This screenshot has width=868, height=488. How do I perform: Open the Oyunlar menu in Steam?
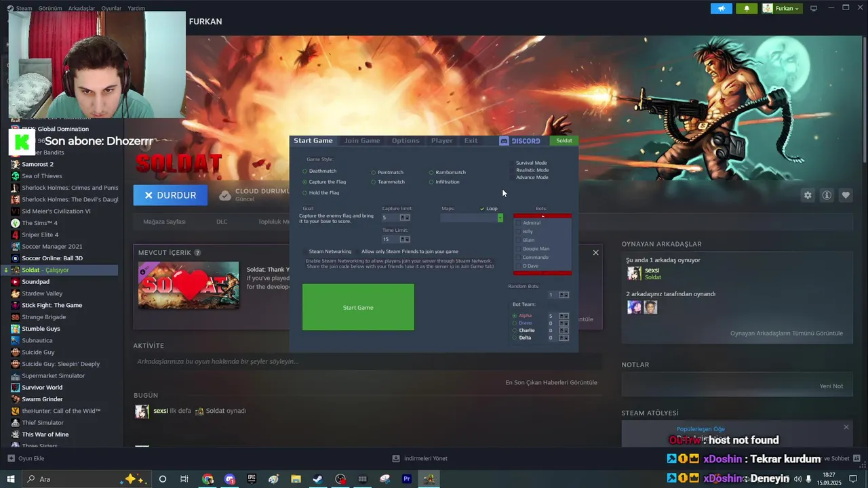click(111, 8)
